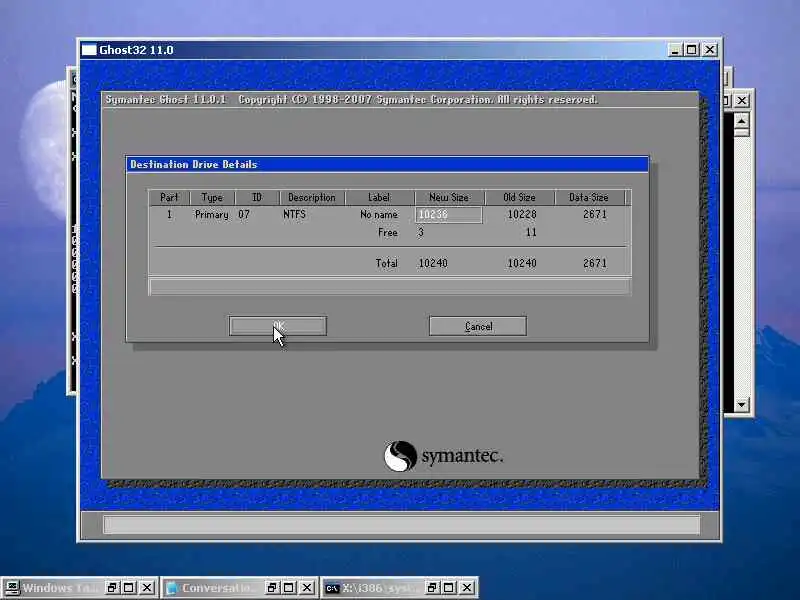Close the background window behind Ghost32
The height and width of the screenshot is (600, 800).
pos(742,101)
